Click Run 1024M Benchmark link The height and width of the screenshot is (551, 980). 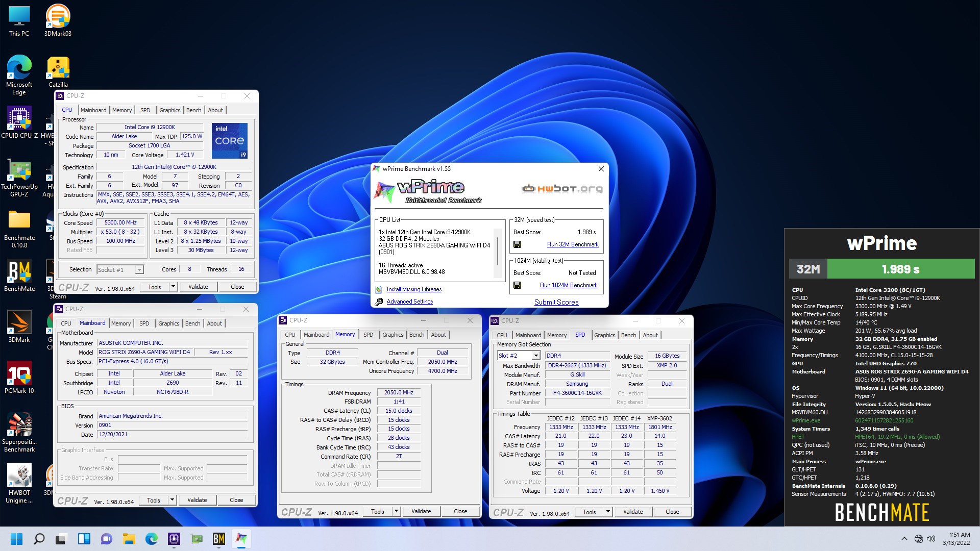pos(569,285)
